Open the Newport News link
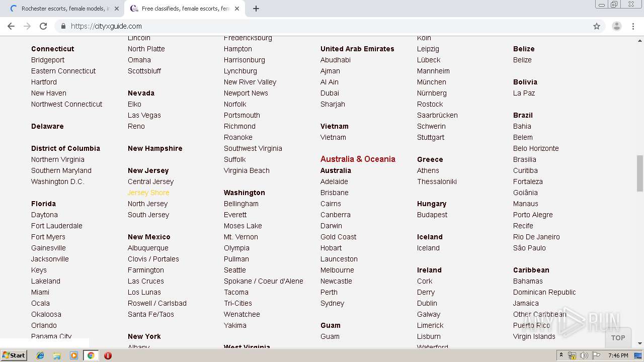 click(246, 93)
